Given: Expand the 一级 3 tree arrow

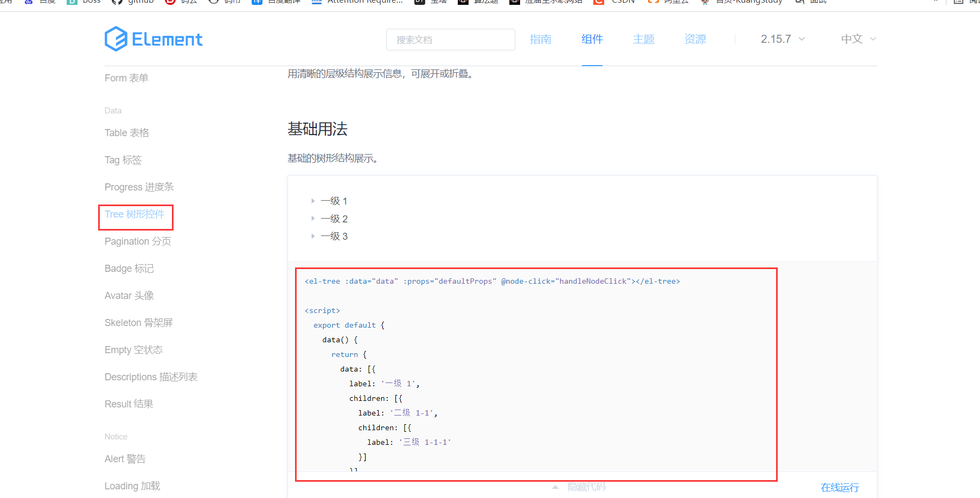Looking at the screenshot, I should coord(313,236).
